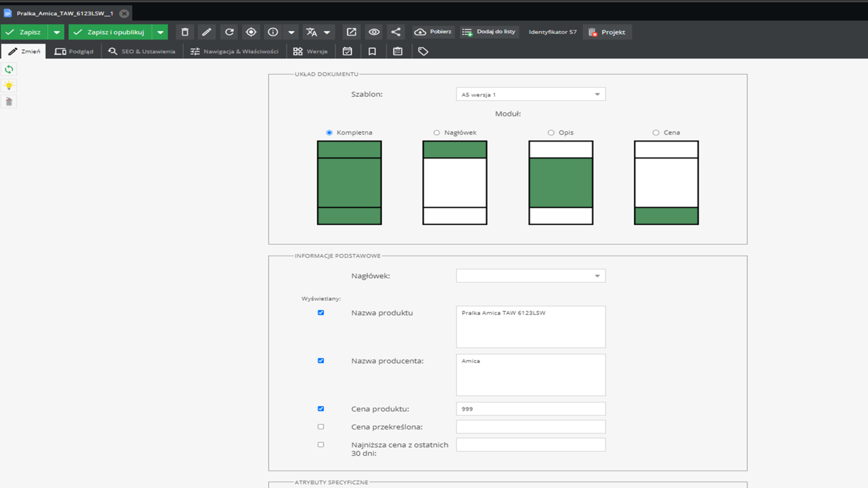Click the tag label icon tab
The width and height of the screenshot is (868, 488).
pos(423,52)
